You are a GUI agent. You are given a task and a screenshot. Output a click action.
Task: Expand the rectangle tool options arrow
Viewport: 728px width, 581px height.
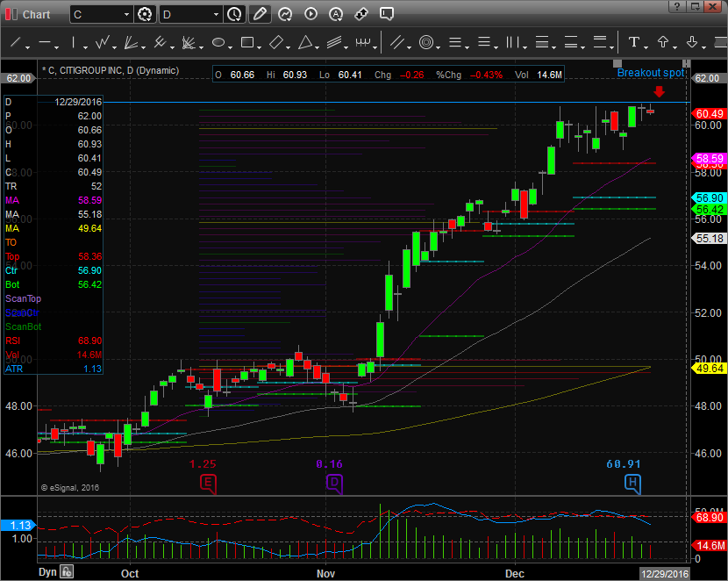(x=259, y=47)
